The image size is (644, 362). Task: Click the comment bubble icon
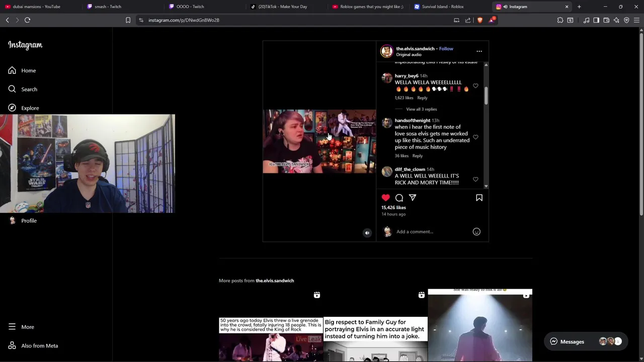coord(399,198)
